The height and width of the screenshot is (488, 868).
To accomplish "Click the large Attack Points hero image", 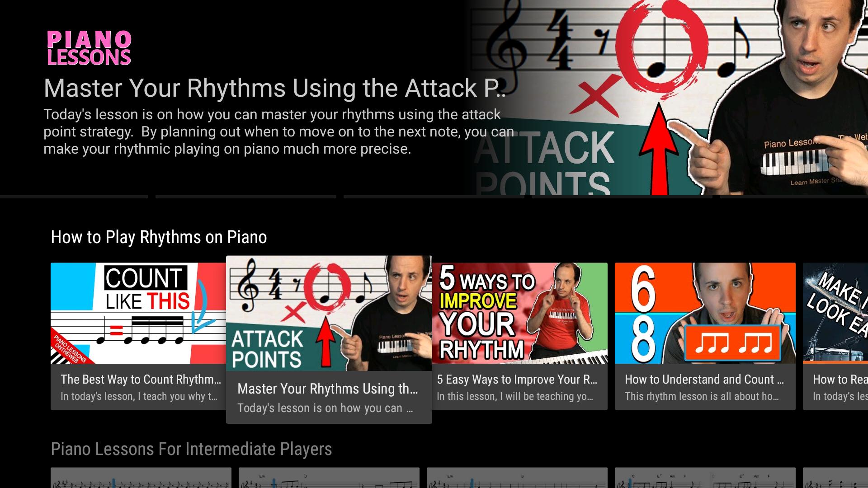I will tap(669, 98).
